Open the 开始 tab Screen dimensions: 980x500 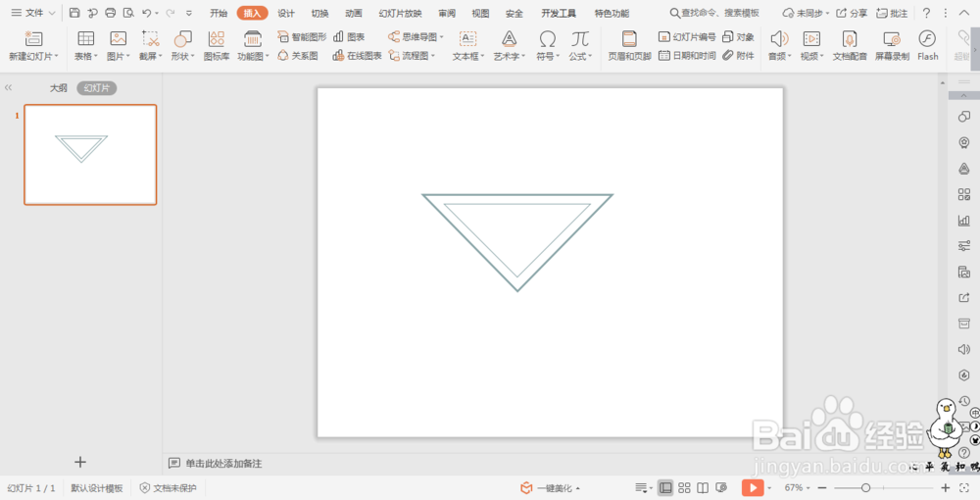click(x=219, y=13)
